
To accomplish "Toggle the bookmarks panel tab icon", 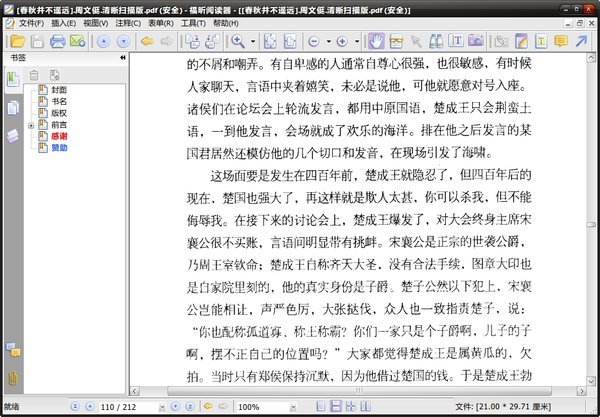I will tap(13, 79).
